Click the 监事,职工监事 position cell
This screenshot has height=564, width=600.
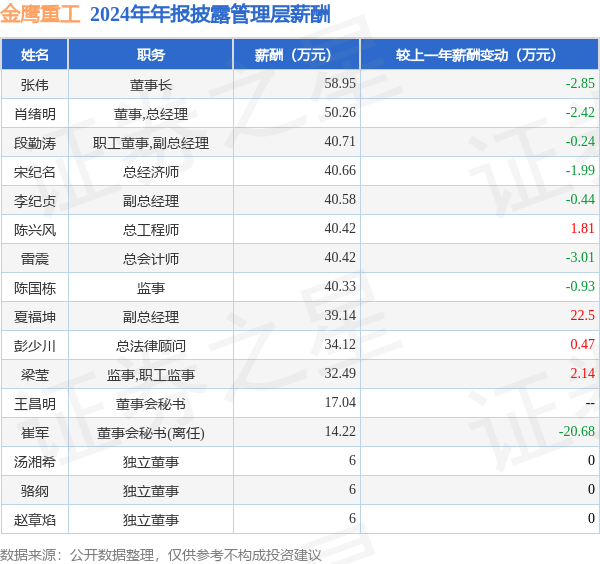tap(151, 376)
